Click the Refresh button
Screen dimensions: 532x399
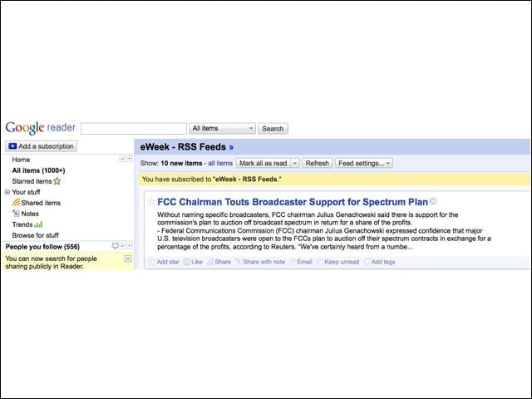tap(318, 163)
